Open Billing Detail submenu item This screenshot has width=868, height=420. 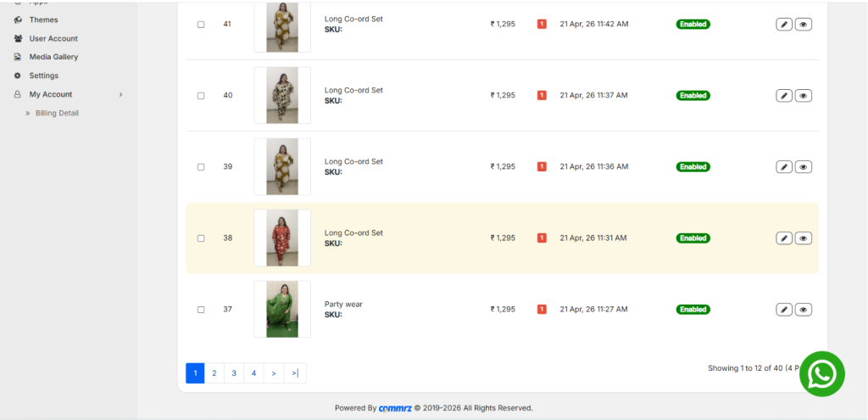[x=57, y=113]
